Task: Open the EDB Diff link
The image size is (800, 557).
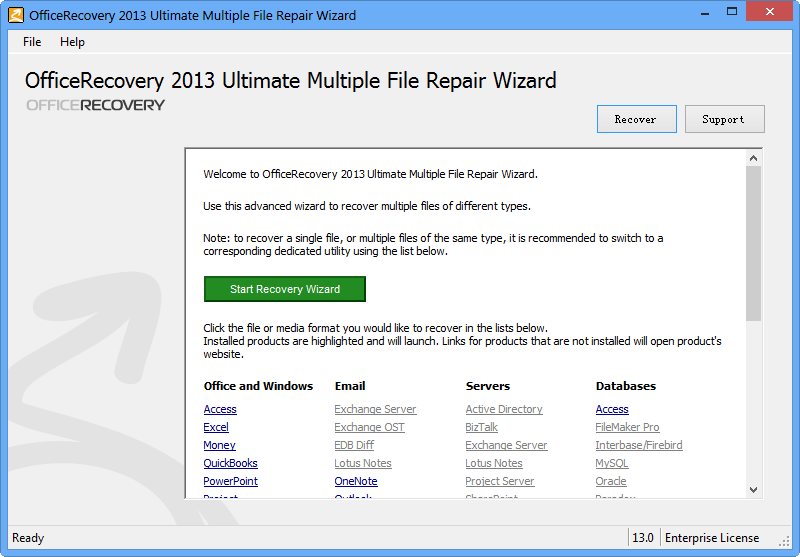Action: 354,445
